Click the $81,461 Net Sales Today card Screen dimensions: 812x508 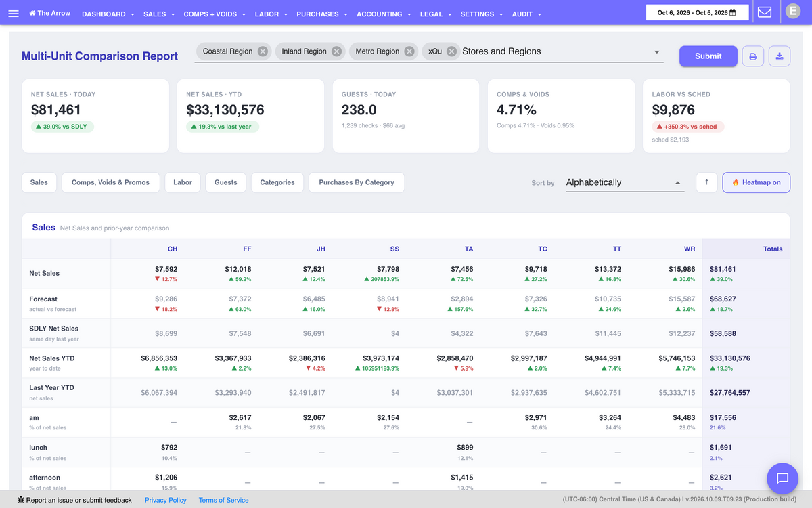95,116
